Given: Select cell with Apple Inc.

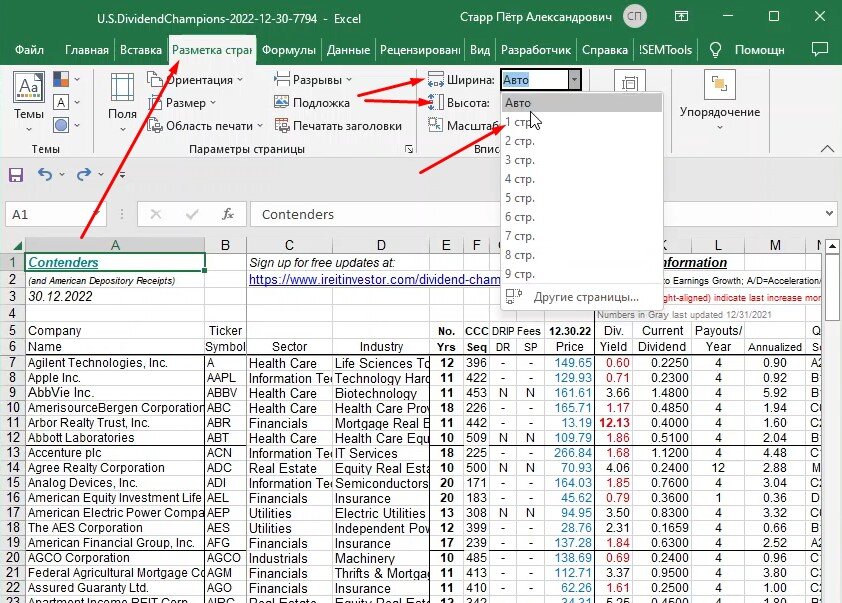Looking at the screenshot, I should click(115, 378).
